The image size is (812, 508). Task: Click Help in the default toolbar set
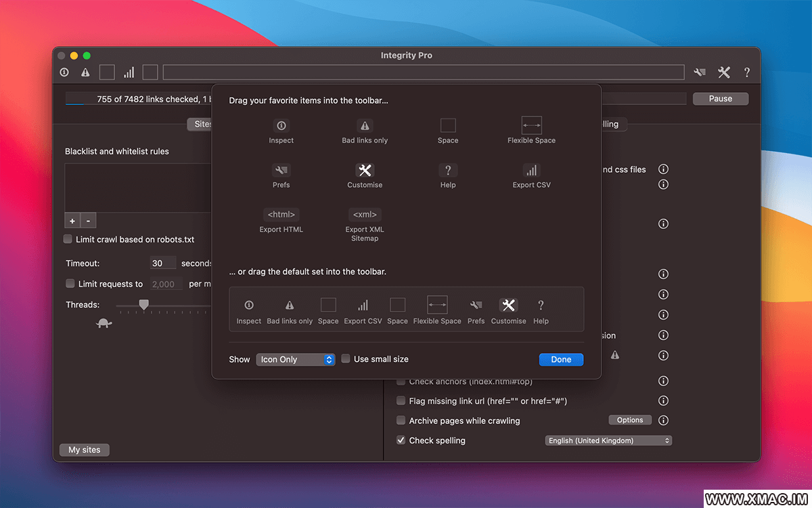(541, 312)
